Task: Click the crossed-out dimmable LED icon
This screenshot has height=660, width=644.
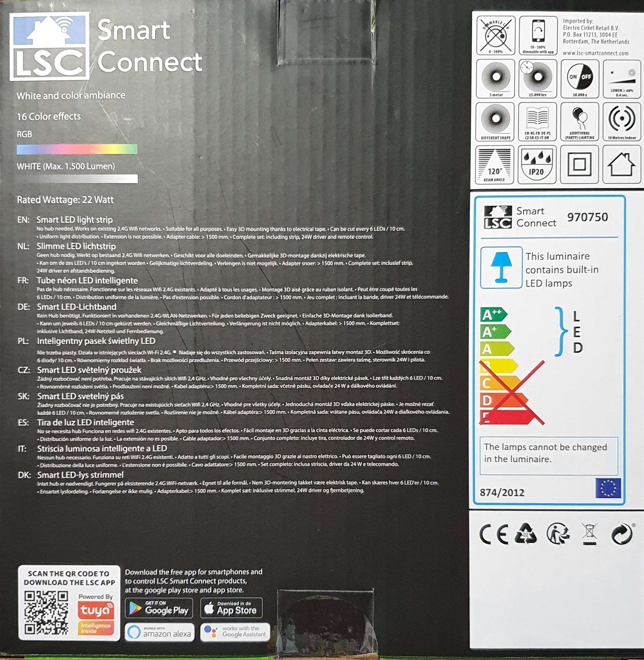Action: (x=496, y=35)
